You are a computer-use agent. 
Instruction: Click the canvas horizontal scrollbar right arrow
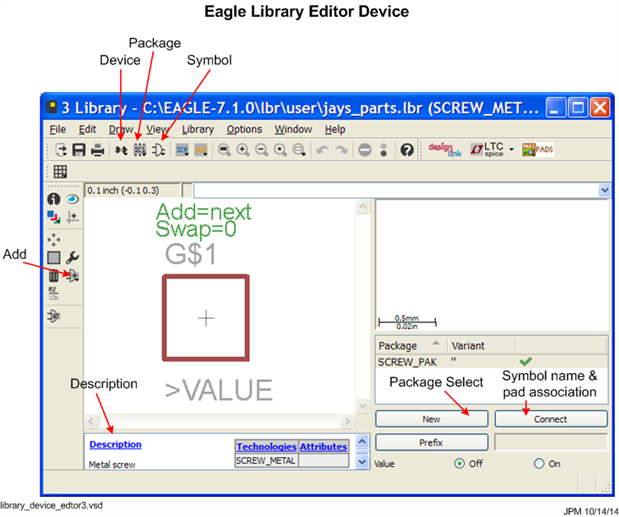(347, 421)
